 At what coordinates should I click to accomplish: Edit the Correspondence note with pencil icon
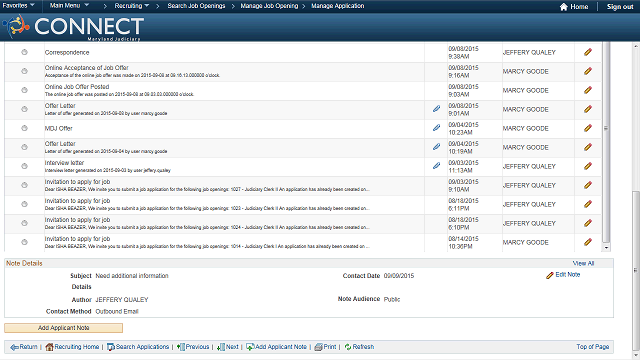588,52
